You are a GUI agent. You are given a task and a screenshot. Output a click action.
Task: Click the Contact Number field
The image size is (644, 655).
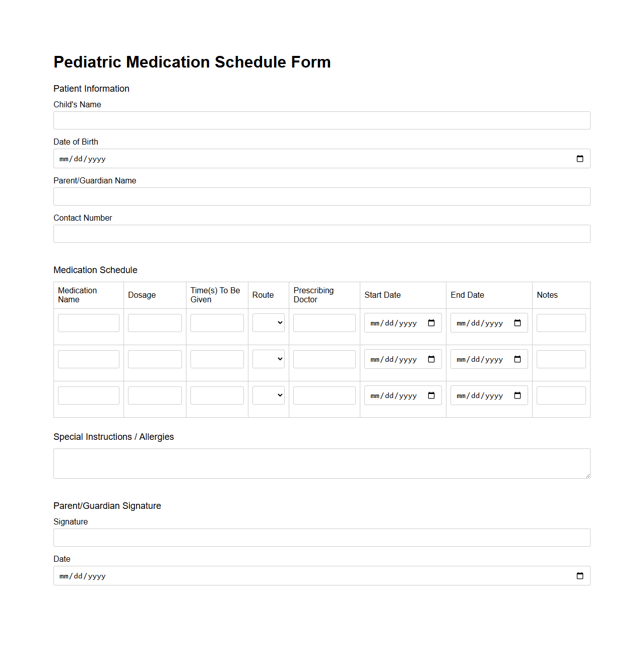coord(321,234)
